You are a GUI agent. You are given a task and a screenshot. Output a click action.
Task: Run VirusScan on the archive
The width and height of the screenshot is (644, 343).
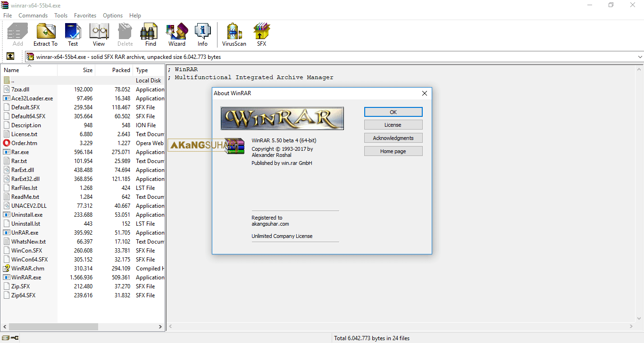[x=234, y=34]
